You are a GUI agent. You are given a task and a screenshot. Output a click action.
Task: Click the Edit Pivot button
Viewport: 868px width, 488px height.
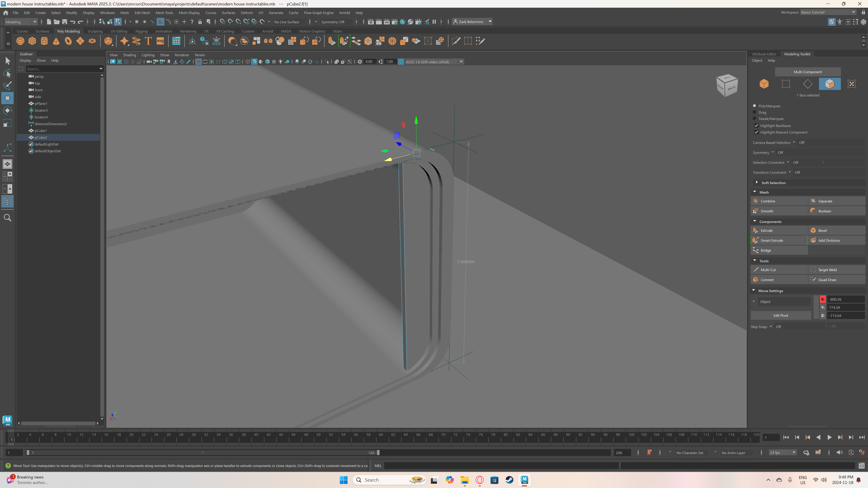[x=780, y=316]
